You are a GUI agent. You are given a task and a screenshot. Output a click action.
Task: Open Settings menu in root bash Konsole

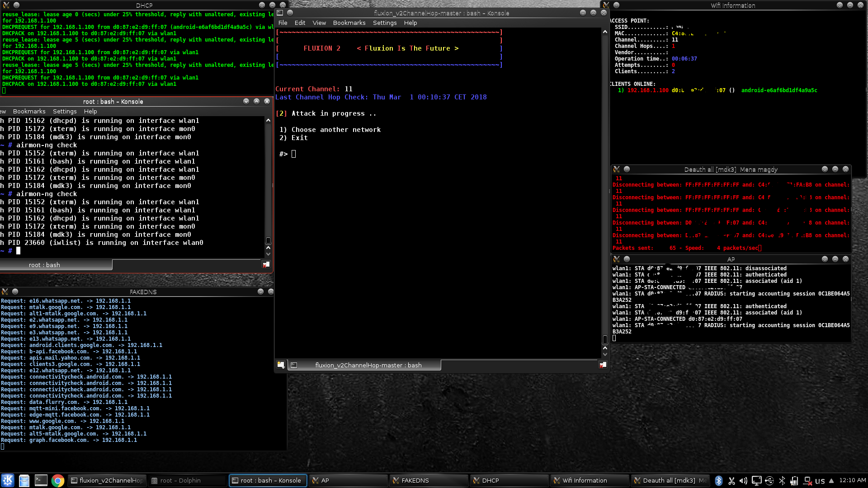coord(65,111)
